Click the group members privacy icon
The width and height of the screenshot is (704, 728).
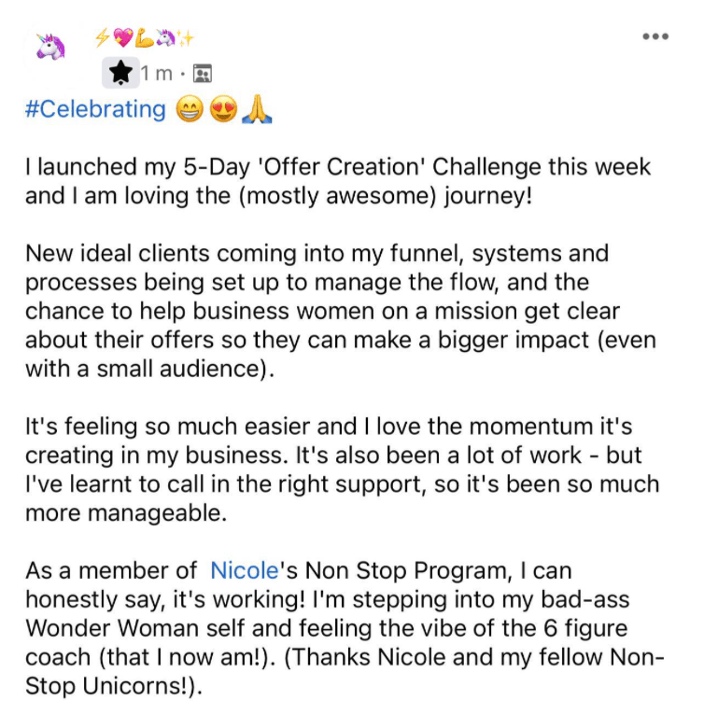(x=203, y=74)
